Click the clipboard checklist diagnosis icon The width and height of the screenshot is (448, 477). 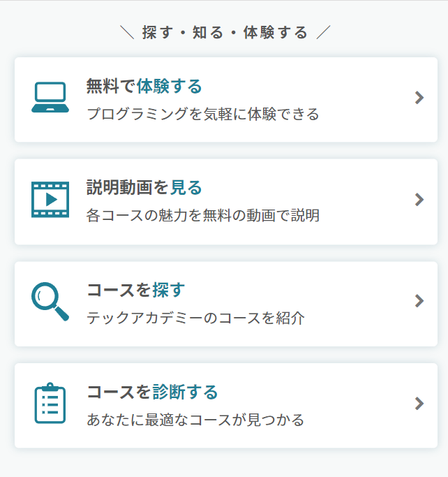50,404
